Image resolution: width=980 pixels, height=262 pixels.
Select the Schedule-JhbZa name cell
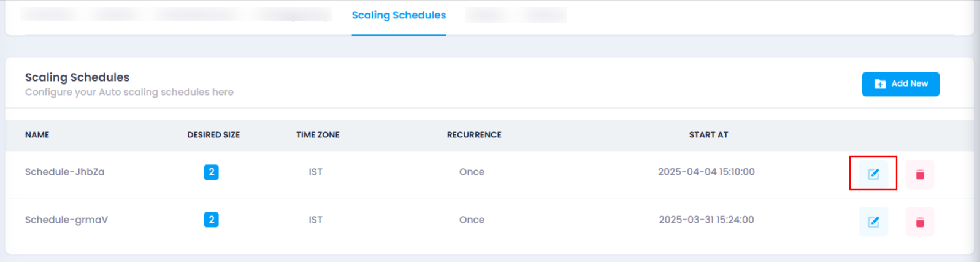point(64,172)
